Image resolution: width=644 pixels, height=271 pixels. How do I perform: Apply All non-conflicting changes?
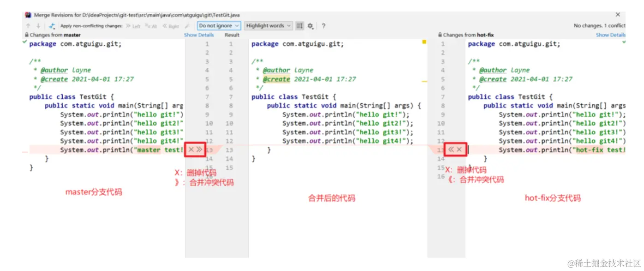[151, 26]
